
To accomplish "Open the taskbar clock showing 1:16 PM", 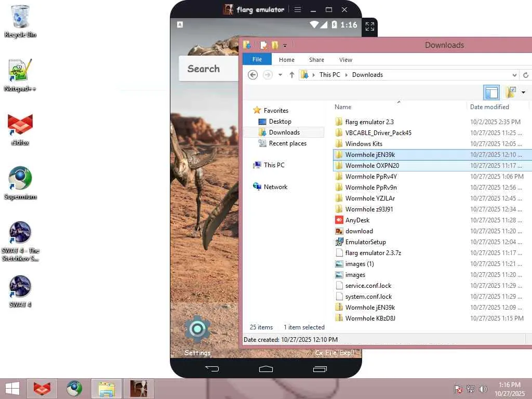I will pyautogui.click(x=509, y=389).
